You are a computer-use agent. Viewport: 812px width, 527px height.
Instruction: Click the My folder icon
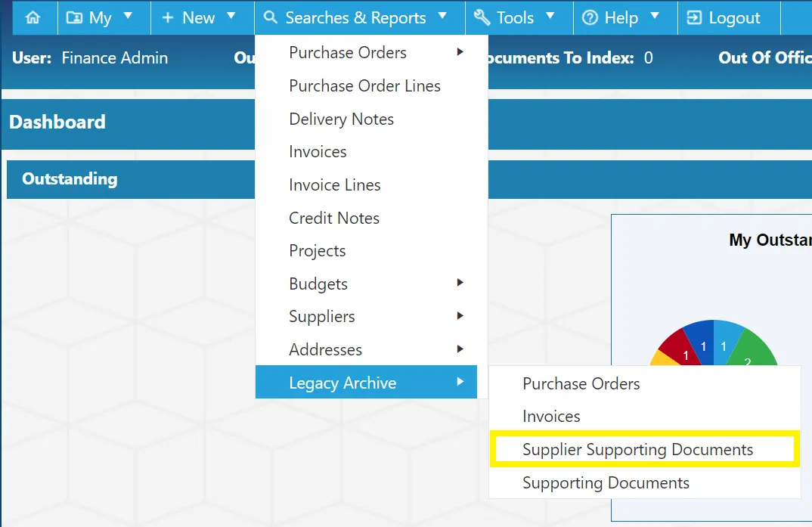coord(74,17)
